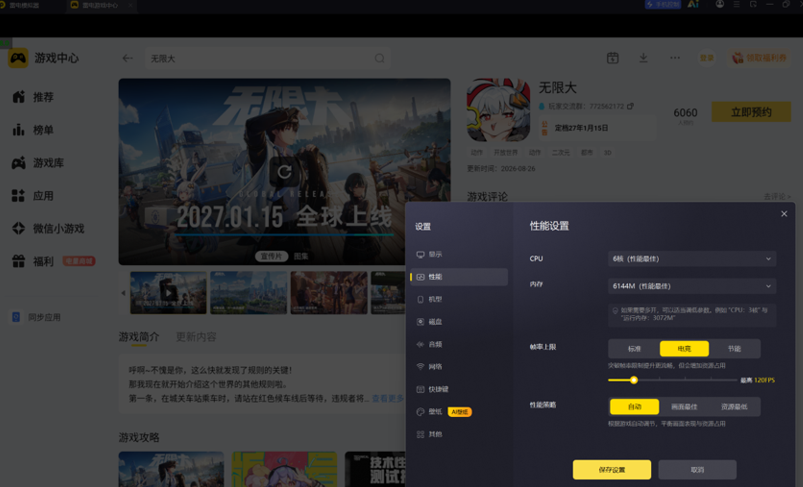This screenshot has width=803, height=487.
Task: Click the AI壁纸 badge beside 壁纸
Action: [460, 412]
